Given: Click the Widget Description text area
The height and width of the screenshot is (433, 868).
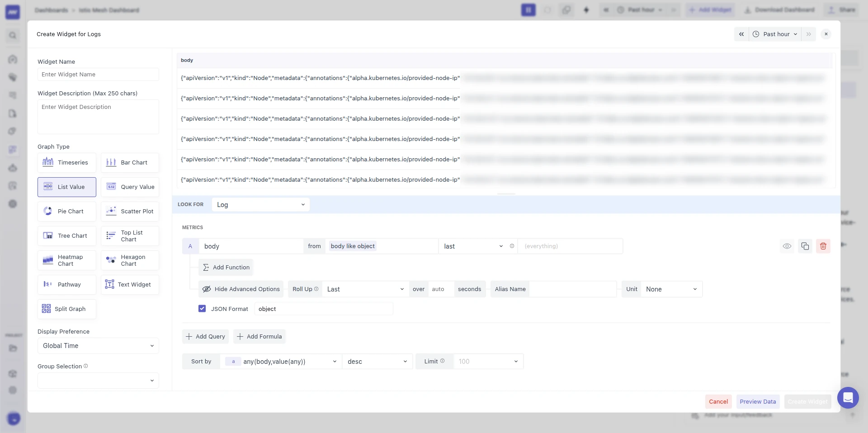Looking at the screenshot, I should (98, 117).
